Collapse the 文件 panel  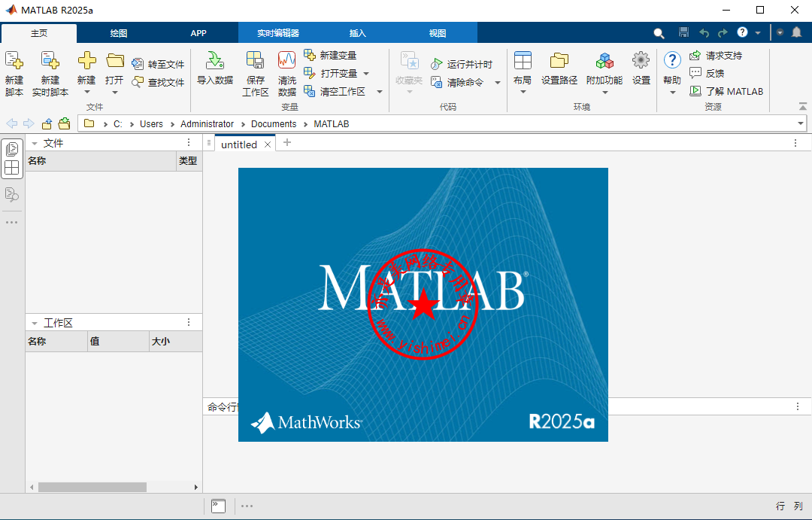(35, 143)
